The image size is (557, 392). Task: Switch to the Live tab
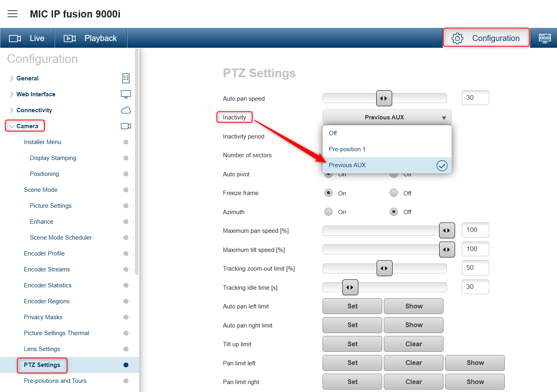click(27, 38)
